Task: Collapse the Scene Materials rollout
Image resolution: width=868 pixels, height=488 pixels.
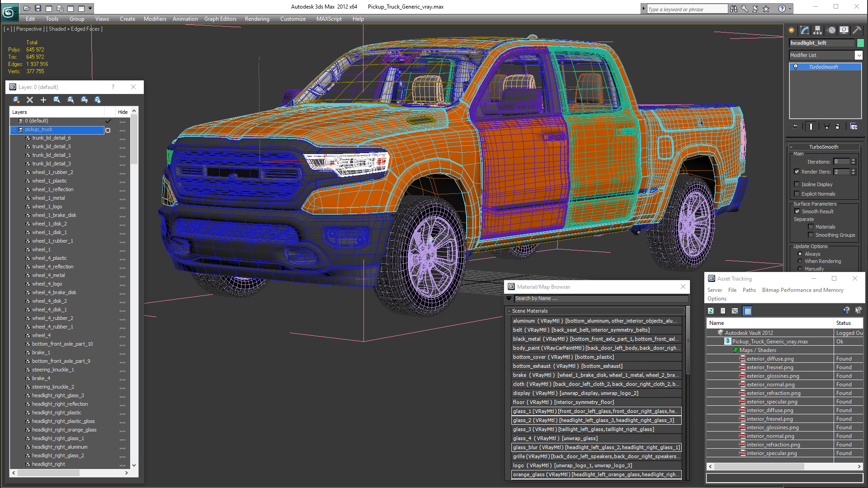Action: tap(509, 311)
